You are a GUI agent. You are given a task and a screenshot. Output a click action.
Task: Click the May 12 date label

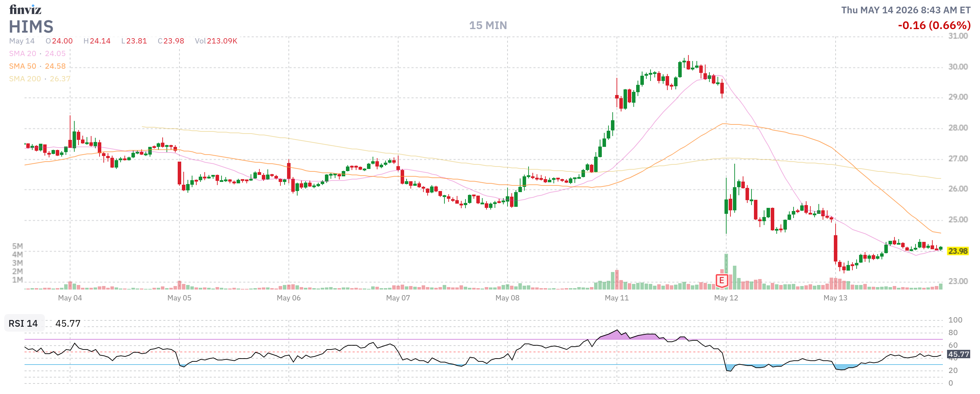point(726,298)
